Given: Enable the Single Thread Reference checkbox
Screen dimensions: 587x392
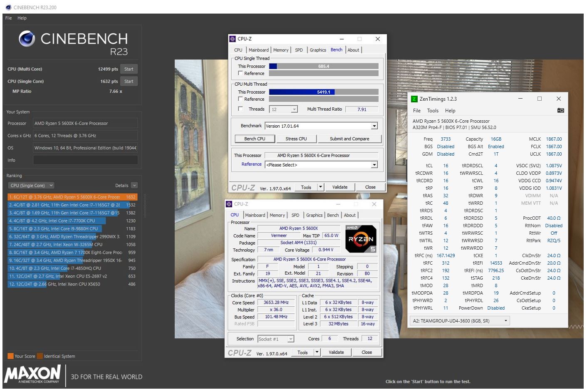Looking at the screenshot, I should pos(240,73).
